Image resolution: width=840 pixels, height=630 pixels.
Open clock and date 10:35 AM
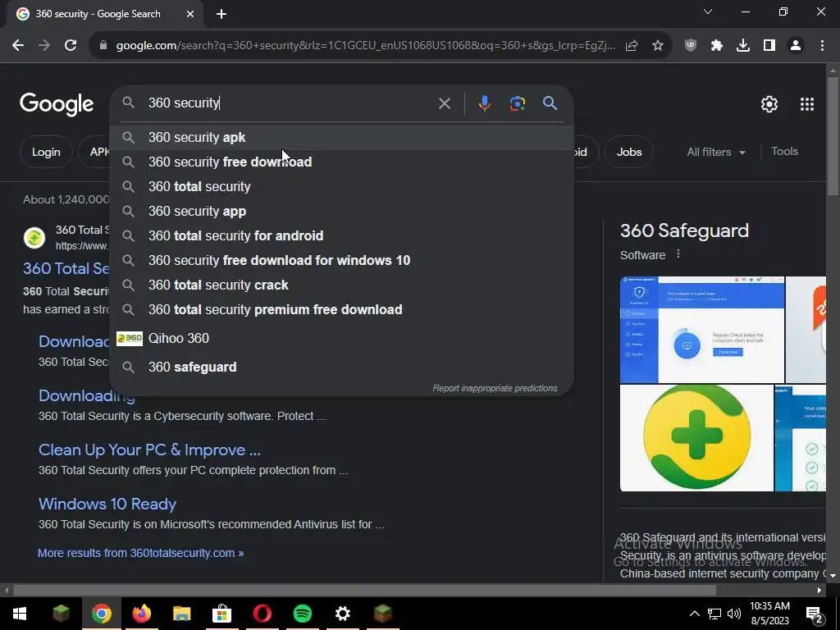pos(769,614)
